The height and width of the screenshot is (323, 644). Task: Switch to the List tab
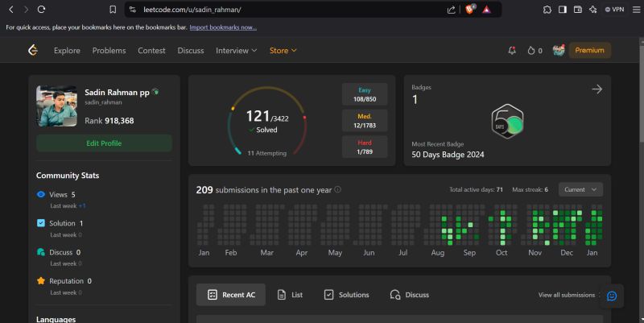point(290,295)
